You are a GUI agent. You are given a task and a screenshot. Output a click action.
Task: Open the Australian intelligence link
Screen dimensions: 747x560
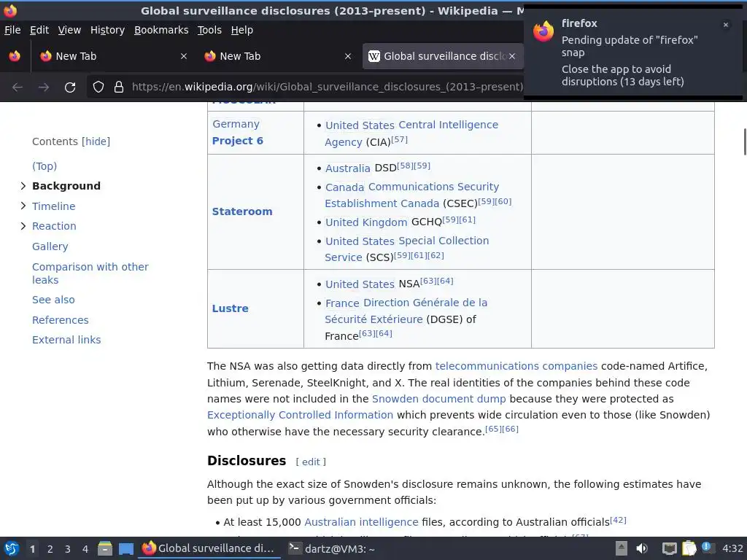(361, 522)
